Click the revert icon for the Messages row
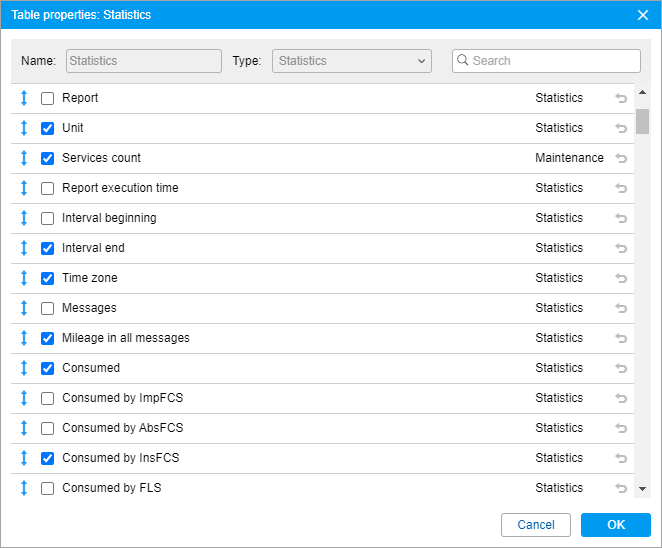The width and height of the screenshot is (662, 548). [621, 308]
